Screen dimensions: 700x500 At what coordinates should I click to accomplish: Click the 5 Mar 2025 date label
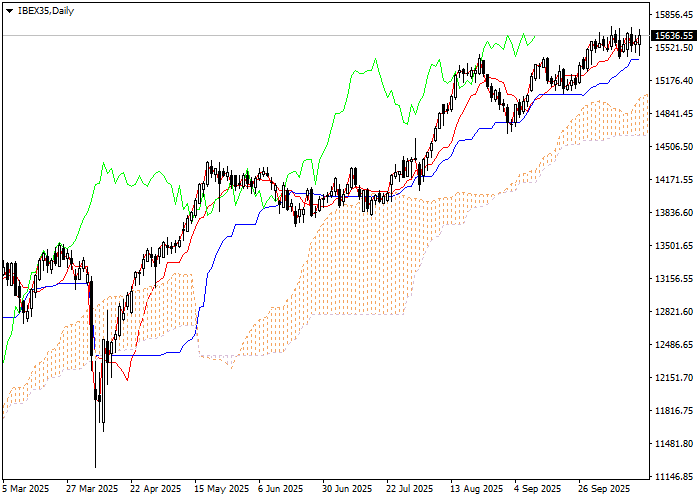pos(25,489)
